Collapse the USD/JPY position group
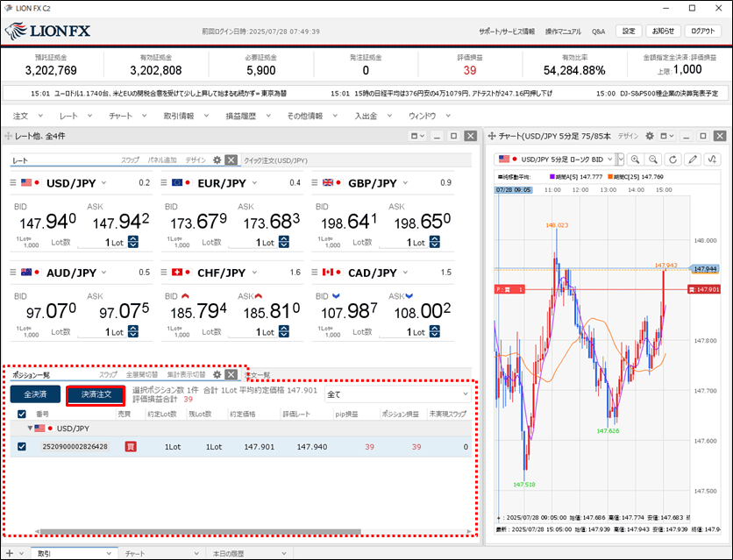 tap(22, 429)
